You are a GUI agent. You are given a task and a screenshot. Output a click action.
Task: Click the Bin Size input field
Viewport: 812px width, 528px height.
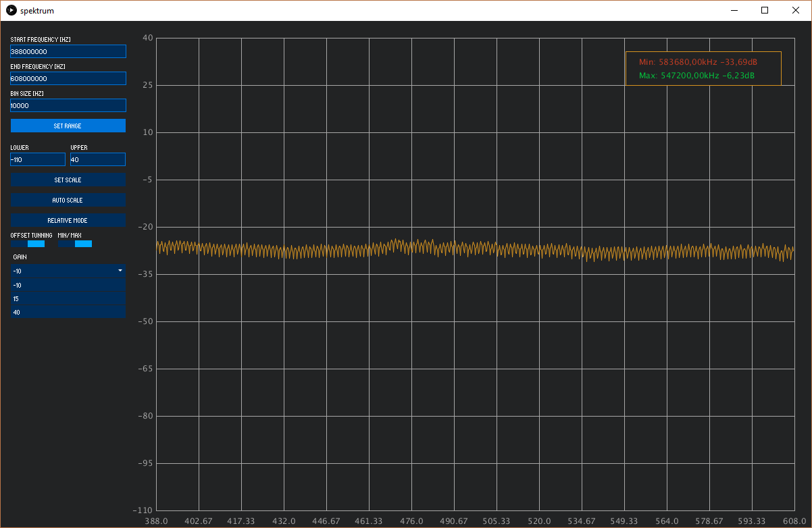point(68,105)
